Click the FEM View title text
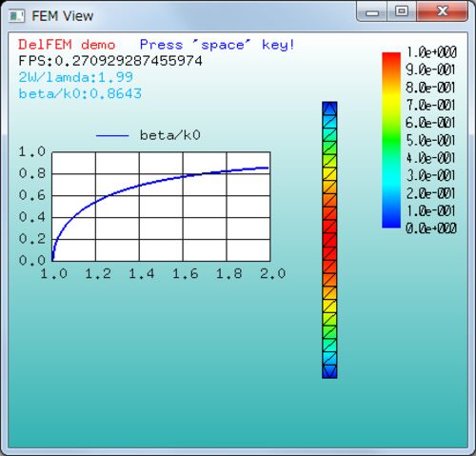476x456 pixels. (x=63, y=16)
